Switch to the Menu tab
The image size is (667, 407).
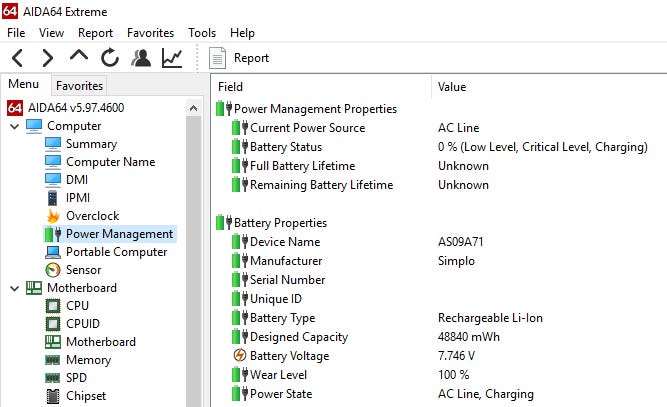pos(24,84)
